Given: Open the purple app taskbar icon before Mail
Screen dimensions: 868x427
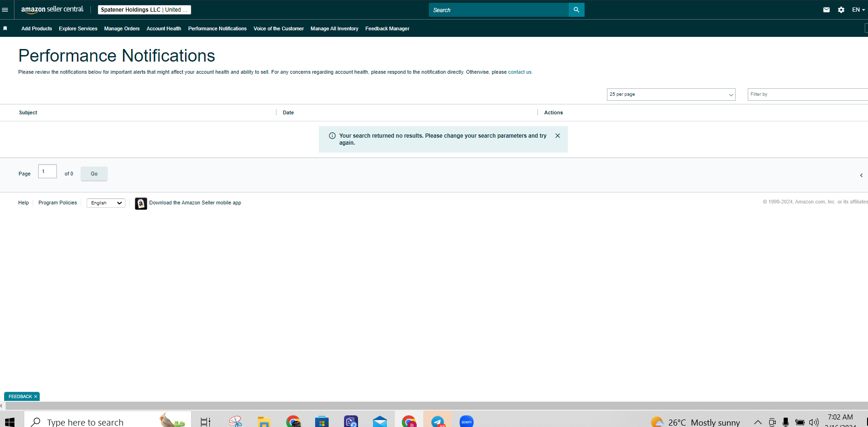Looking at the screenshot, I should click(351, 421).
